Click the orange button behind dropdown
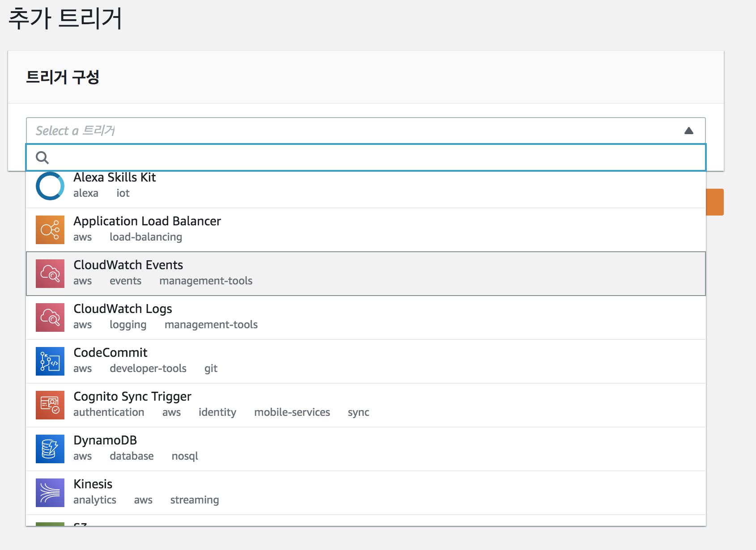The width and height of the screenshot is (756, 550). 715,202
